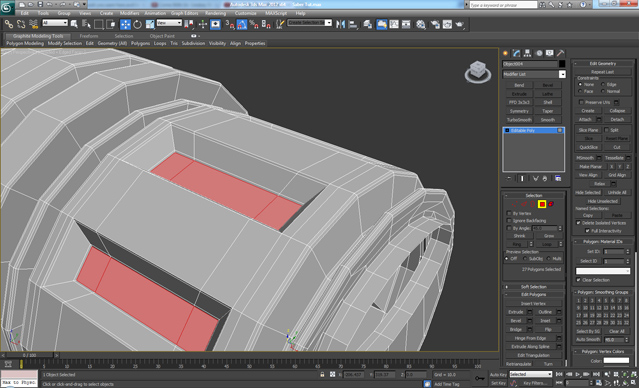Screen dimensions: 639x388
Task: Open the Material Editor icon
Action: pyautogui.click(x=421, y=24)
